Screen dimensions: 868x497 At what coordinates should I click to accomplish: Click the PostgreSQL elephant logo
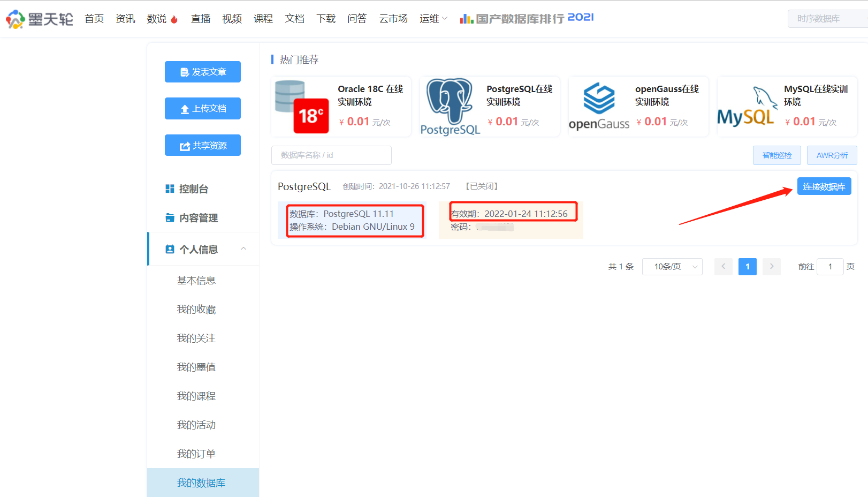click(450, 107)
